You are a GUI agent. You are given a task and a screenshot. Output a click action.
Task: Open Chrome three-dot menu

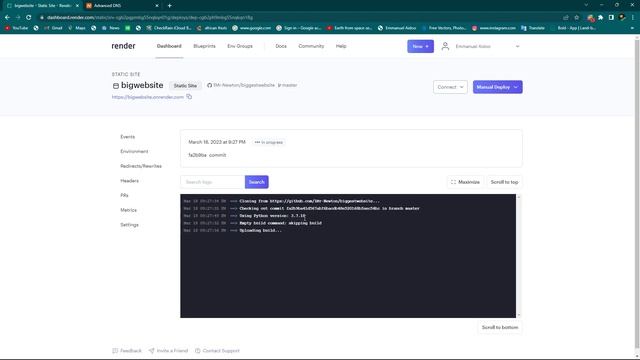pyautogui.click(x=633, y=18)
